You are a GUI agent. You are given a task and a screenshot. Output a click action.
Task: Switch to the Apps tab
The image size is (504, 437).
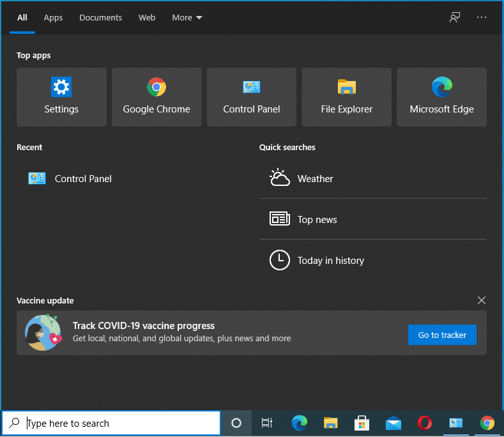[53, 17]
